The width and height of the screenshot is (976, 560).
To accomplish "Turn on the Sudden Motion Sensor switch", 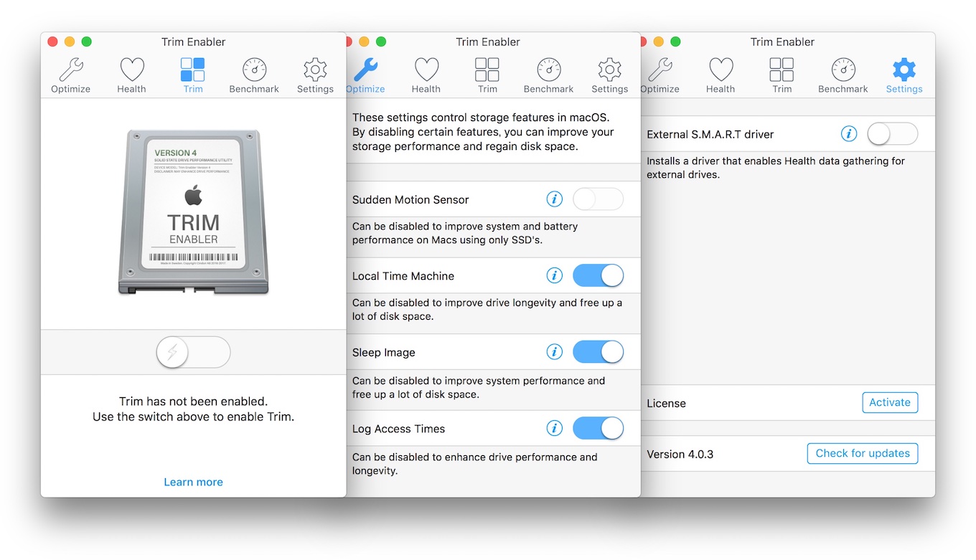I will [x=598, y=199].
